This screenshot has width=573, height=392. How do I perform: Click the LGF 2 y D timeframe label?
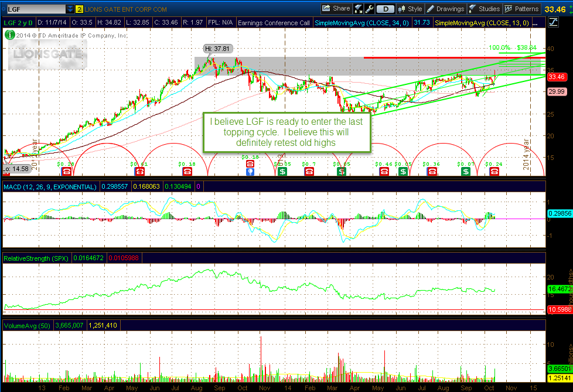tap(18, 23)
